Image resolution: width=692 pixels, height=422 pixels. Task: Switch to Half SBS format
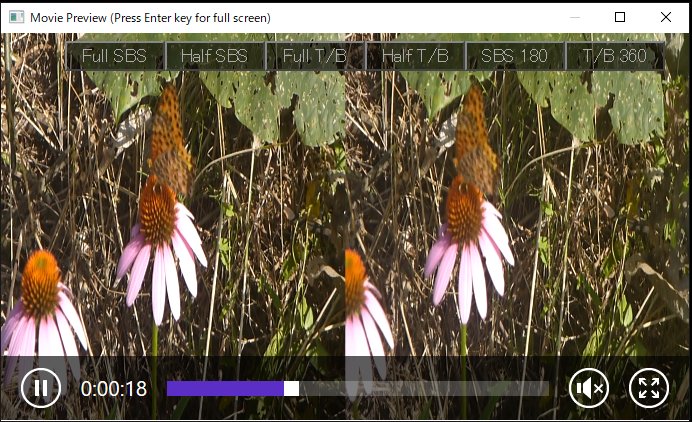click(x=214, y=56)
